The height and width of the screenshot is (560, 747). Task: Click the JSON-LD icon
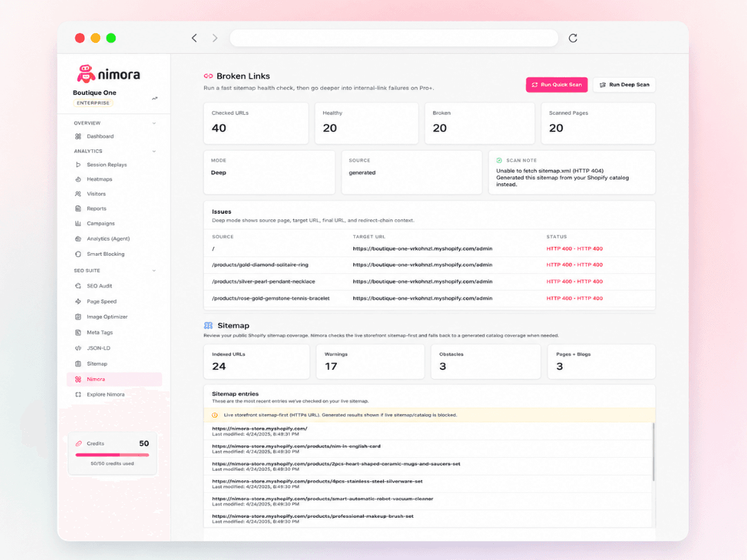tap(78, 348)
